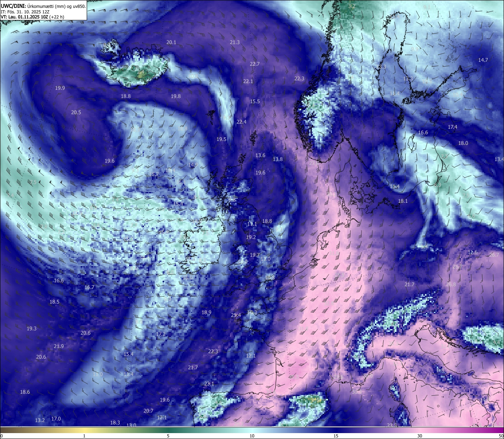This screenshot has width=504, height=439.
Task: Click the 23.1 value label near Spain
Action: point(209,383)
